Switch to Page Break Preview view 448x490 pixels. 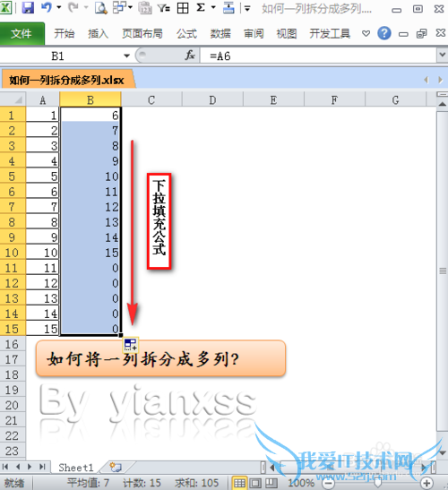click(271, 483)
